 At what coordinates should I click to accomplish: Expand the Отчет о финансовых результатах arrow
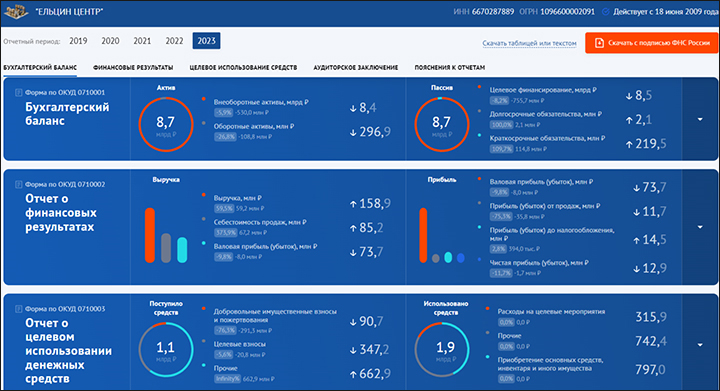[700, 227]
